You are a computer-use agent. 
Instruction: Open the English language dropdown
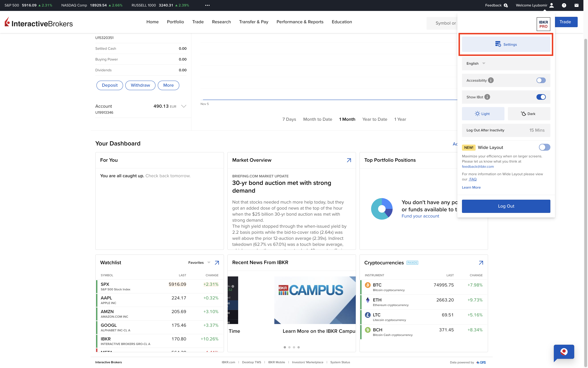click(x=506, y=64)
